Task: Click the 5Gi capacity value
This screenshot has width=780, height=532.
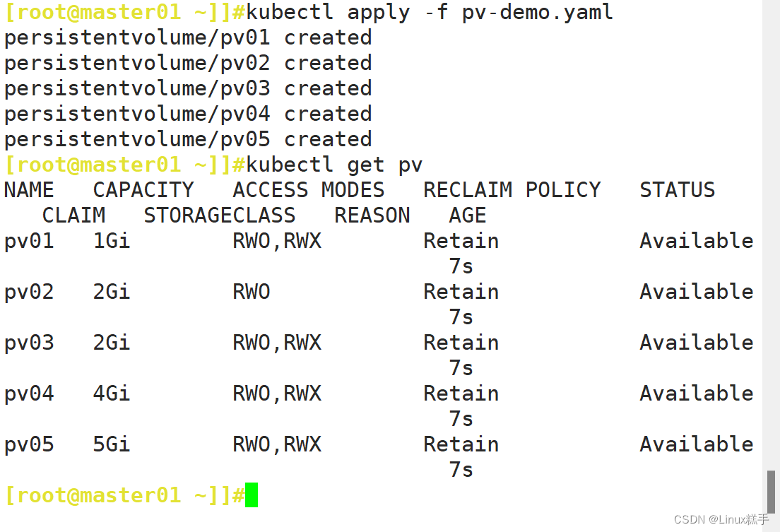Action: (112, 444)
